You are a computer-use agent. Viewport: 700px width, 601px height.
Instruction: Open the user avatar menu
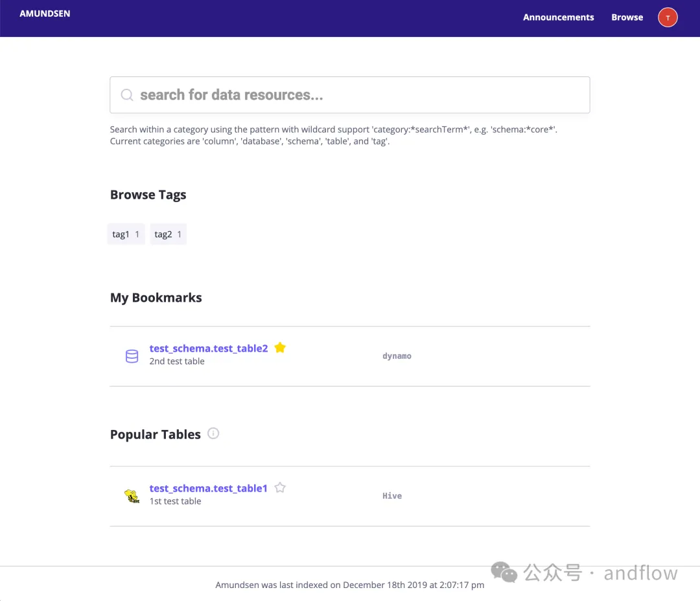pyautogui.click(x=668, y=17)
